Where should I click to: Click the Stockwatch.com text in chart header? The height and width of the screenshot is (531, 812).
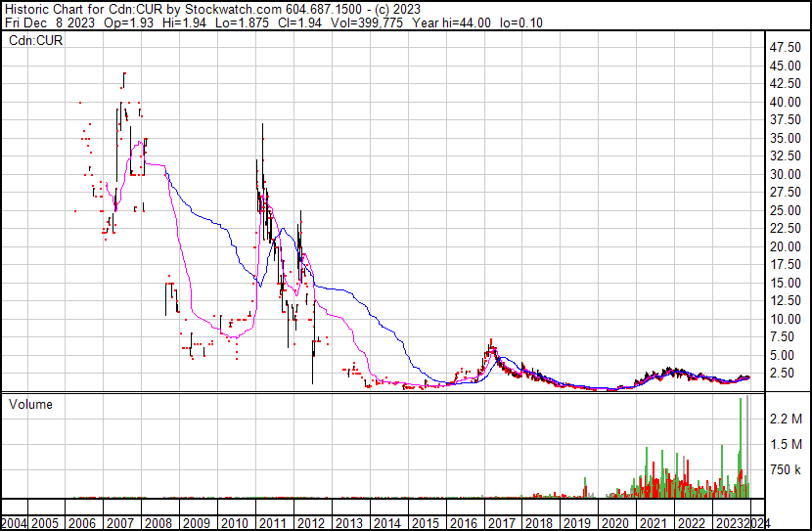pyautogui.click(x=236, y=9)
